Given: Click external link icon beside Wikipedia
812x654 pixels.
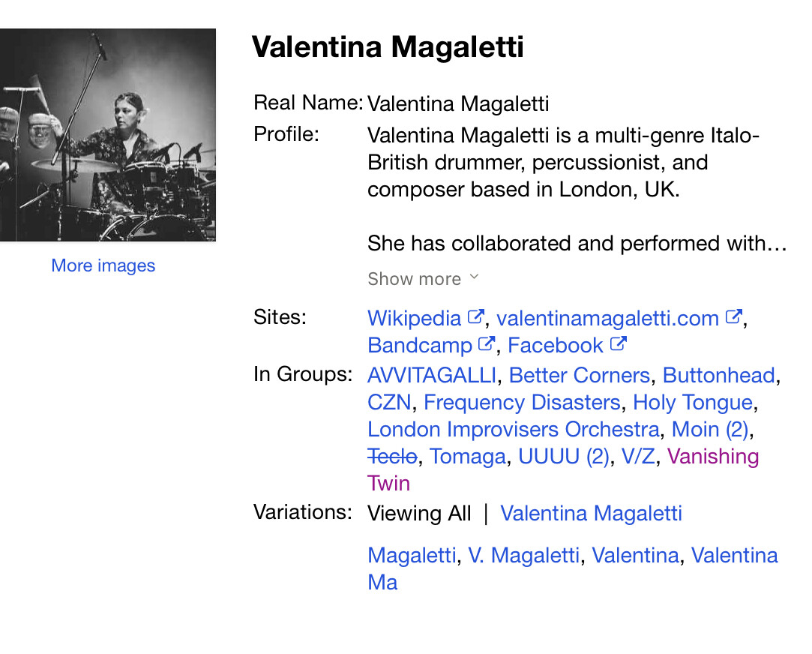Looking at the screenshot, I should pos(475,317).
